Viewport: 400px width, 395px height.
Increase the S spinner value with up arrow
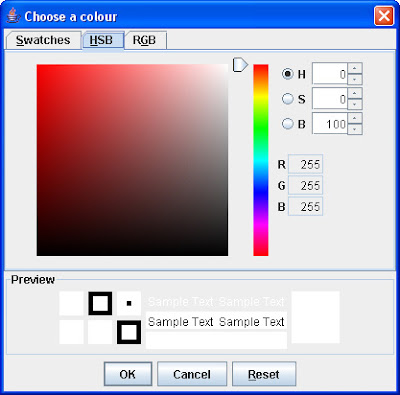[x=355, y=93]
